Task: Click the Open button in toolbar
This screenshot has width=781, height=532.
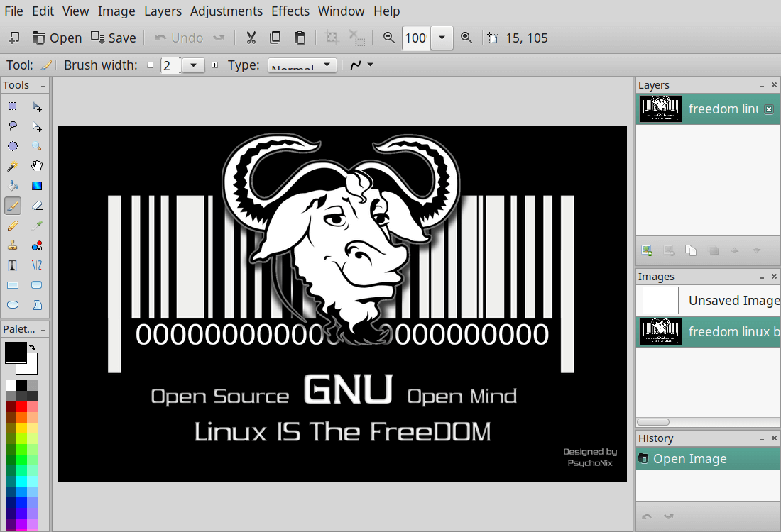Action: (57, 38)
